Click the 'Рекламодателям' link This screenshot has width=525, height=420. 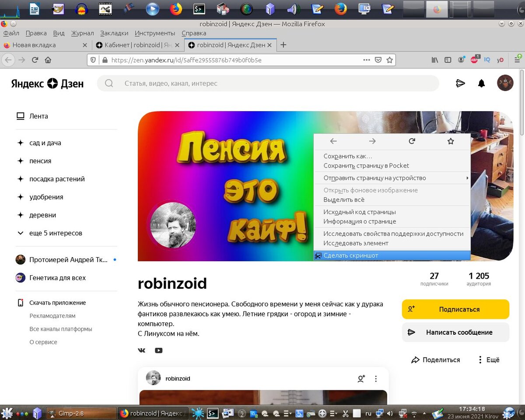click(52, 316)
